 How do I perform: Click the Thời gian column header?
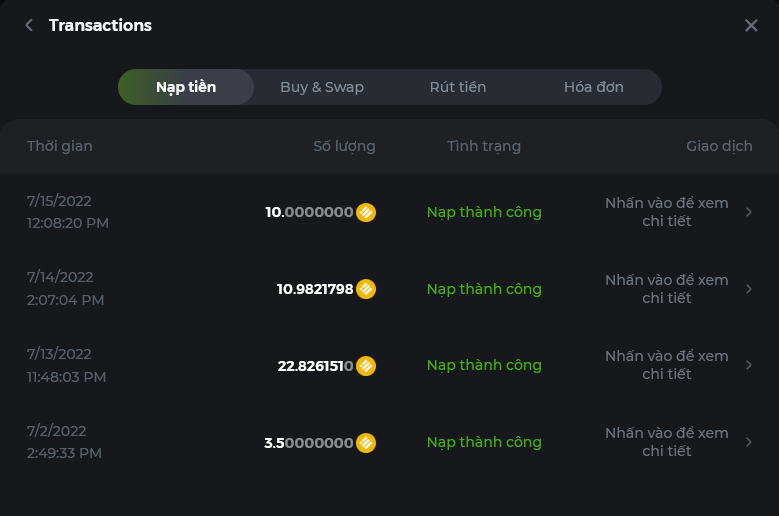(60, 146)
